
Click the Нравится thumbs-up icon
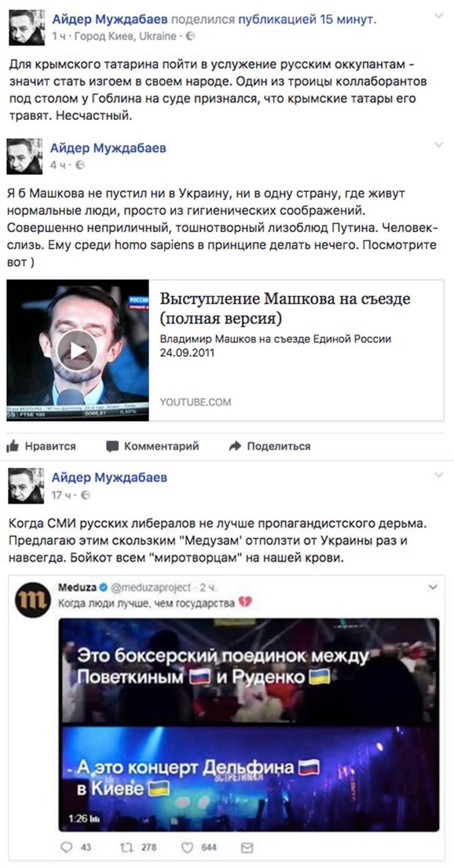pos(12,446)
